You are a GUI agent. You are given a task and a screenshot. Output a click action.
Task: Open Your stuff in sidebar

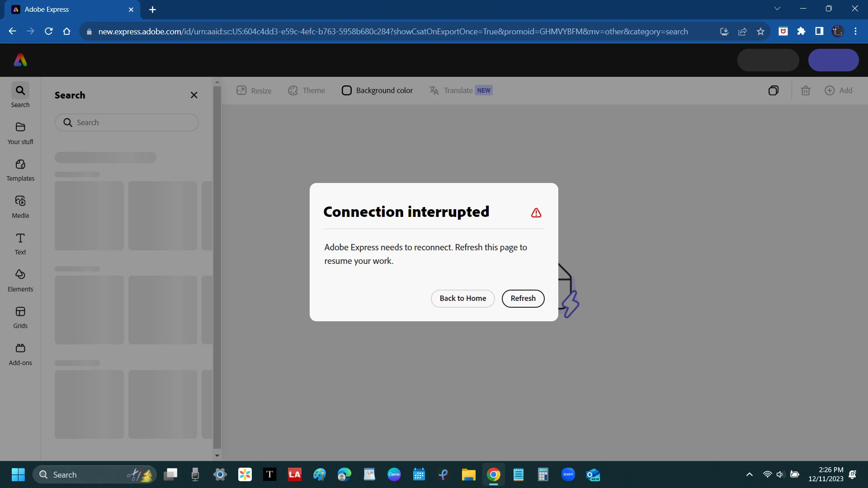pos(20,133)
